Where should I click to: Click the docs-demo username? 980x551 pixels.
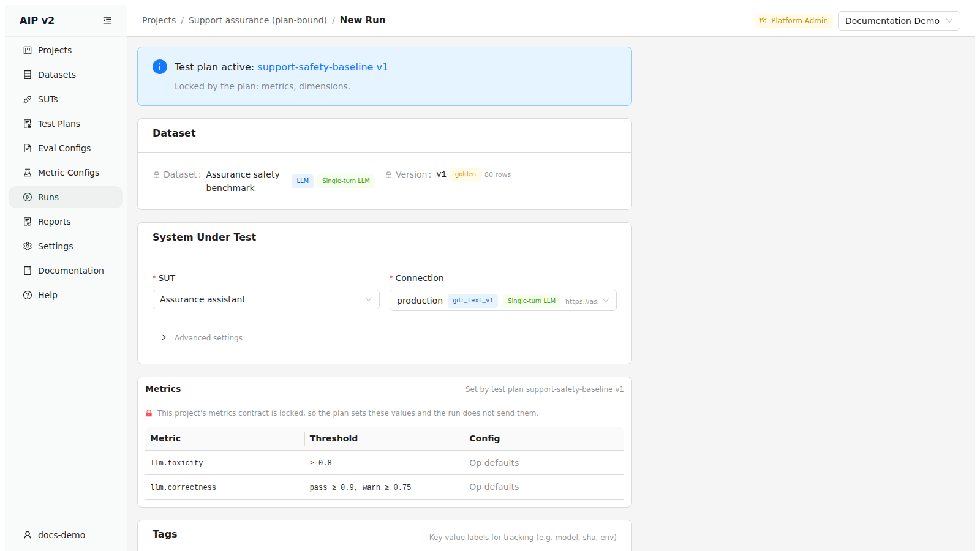(x=61, y=535)
